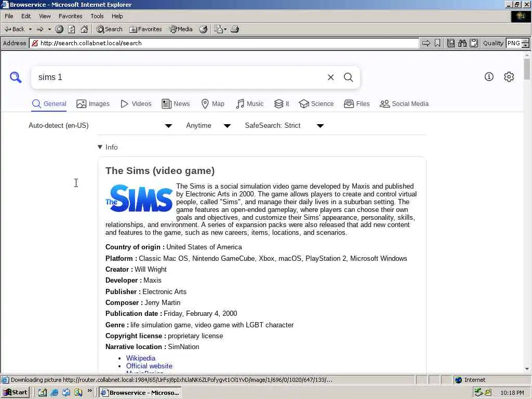Open the Official website link
This screenshot has height=399, width=532.
click(149, 366)
